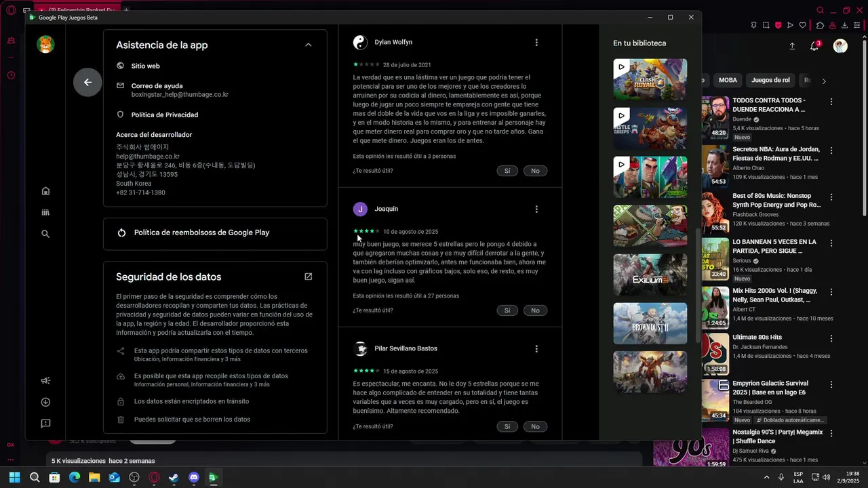Click the globe icon next to Sitio web
The image size is (868, 488).
tap(120, 66)
